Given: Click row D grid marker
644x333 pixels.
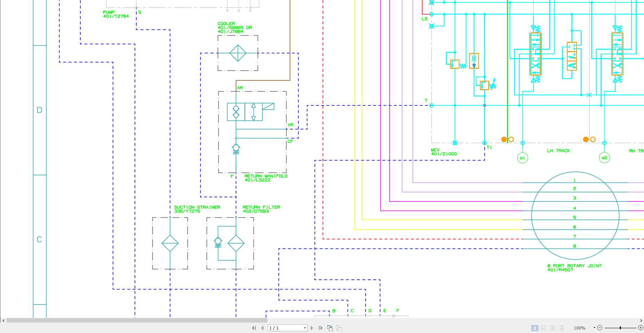Looking at the screenshot, I should point(40,110).
